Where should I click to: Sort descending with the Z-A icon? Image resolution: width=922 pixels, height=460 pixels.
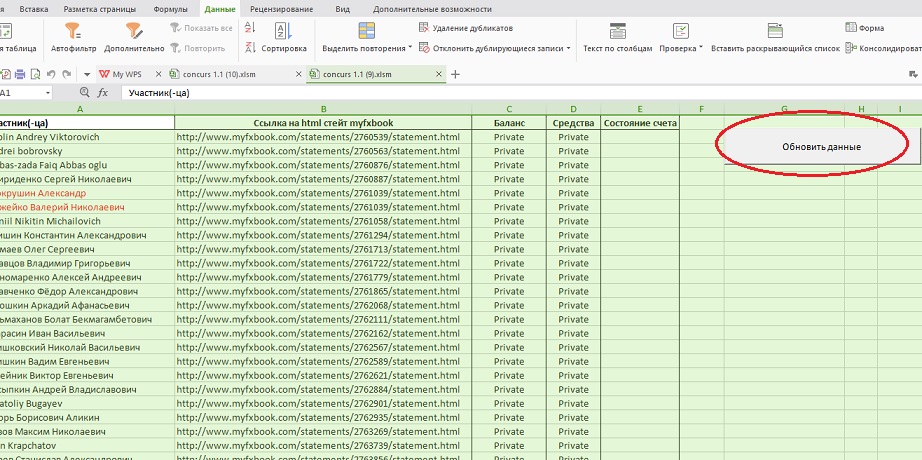point(250,48)
